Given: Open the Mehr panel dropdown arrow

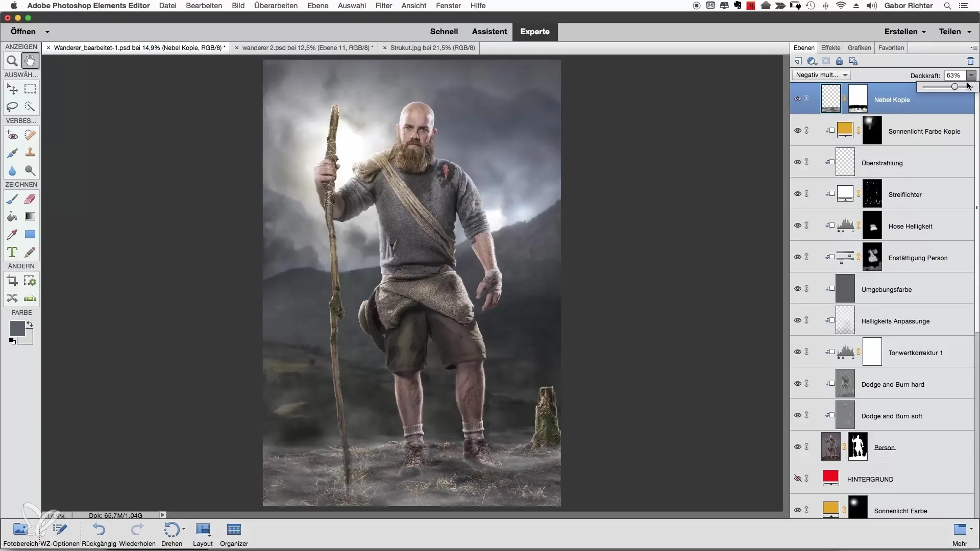Looking at the screenshot, I should point(971,529).
